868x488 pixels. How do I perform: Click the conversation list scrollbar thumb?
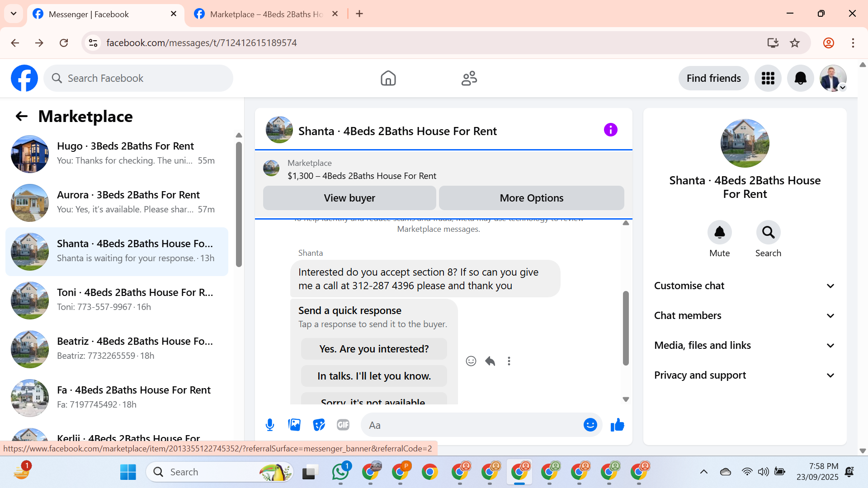coord(239,204)
